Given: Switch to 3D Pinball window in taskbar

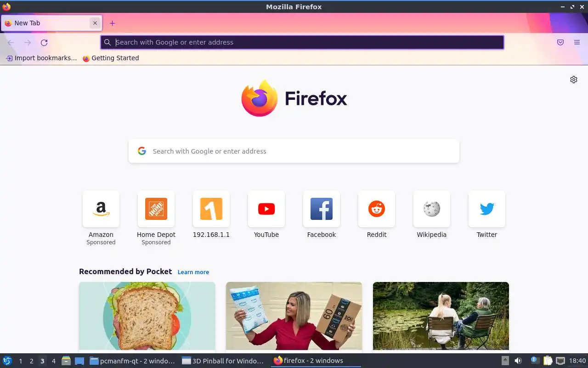Looking at the screenshot, I should coord(223,361).
